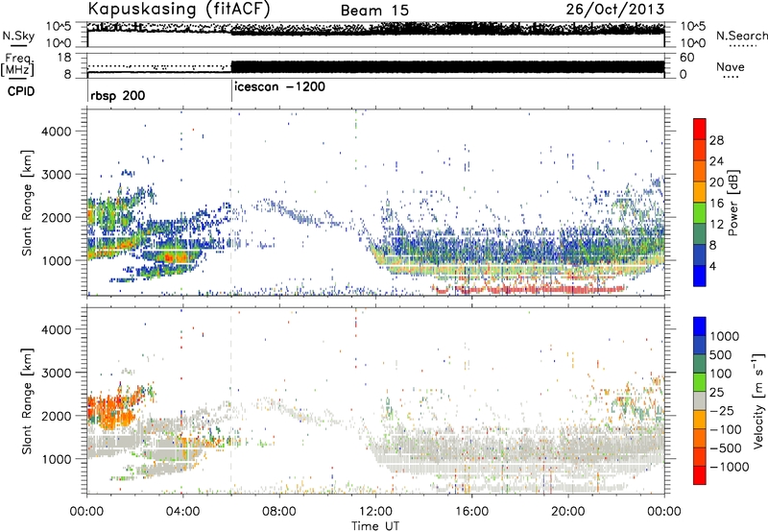Click the Power [dB] colorbar title
Image resolution: width=768 pixels, height=532 pixels.
733,204
